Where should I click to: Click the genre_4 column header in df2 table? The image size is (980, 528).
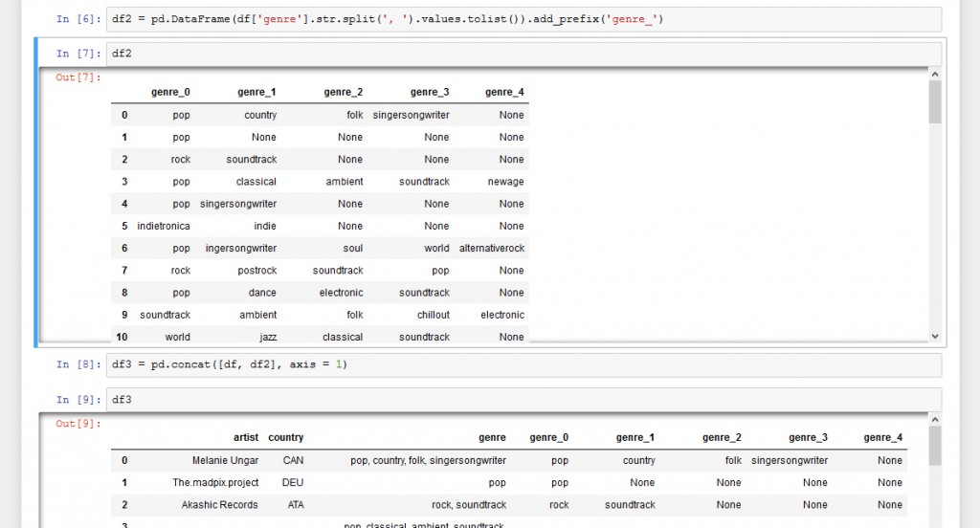(x=504, y=92)
